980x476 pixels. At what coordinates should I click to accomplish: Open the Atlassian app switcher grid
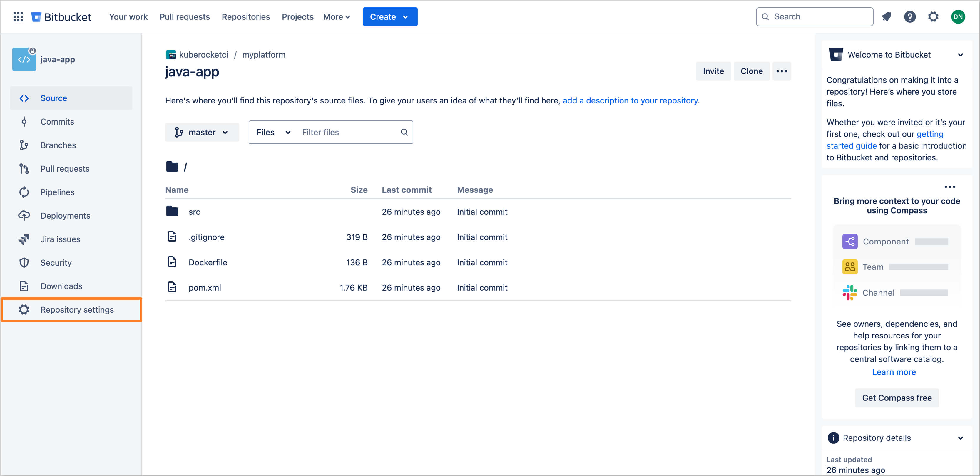pos(18,17)
